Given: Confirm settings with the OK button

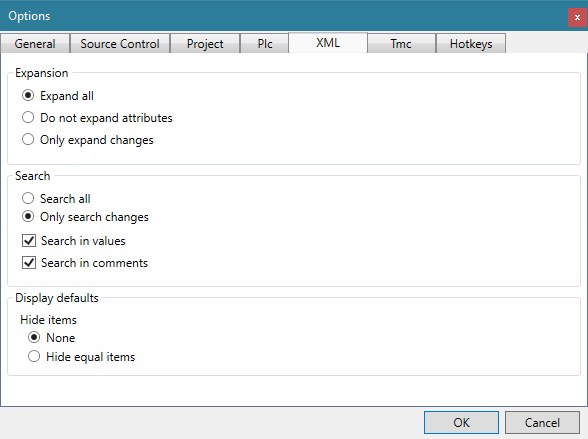Looking at the screenshot, I should [x=461, y=423].
